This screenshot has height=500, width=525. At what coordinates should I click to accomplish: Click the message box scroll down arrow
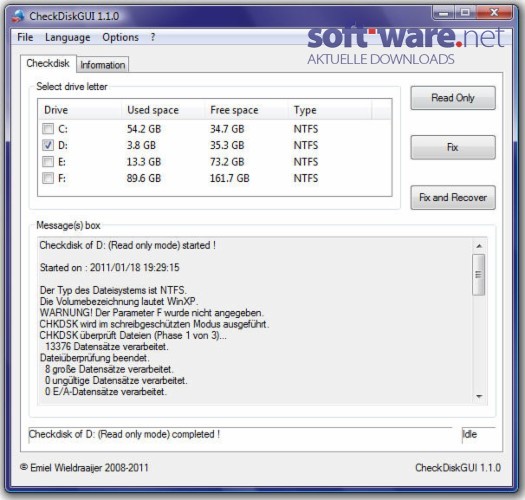[479, 396]
